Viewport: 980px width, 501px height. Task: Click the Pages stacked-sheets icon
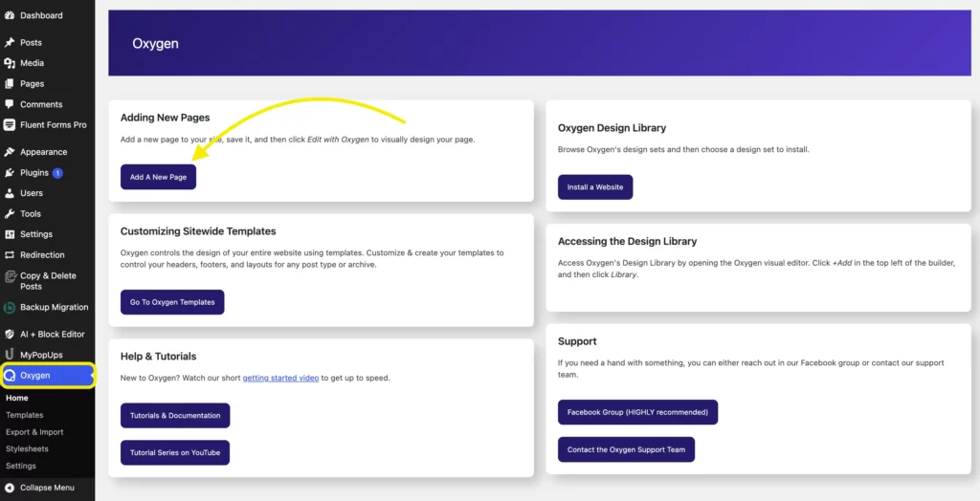pyautogui.click(x=10, y=84)
